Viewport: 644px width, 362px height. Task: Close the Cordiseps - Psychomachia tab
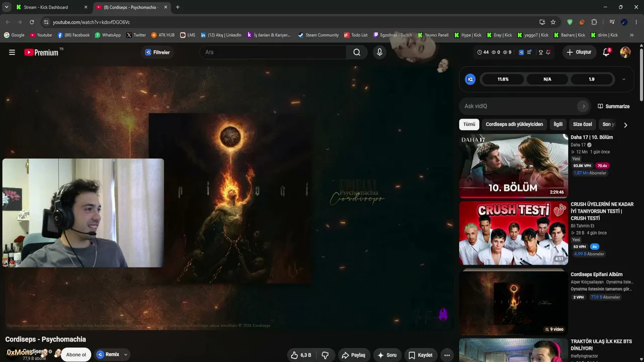[x=166, y=7]
